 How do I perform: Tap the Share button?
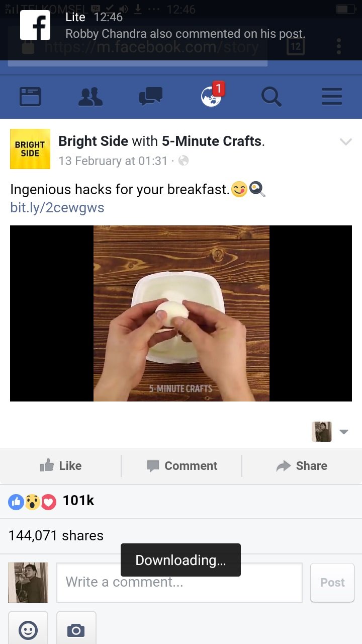pos(302,466)
